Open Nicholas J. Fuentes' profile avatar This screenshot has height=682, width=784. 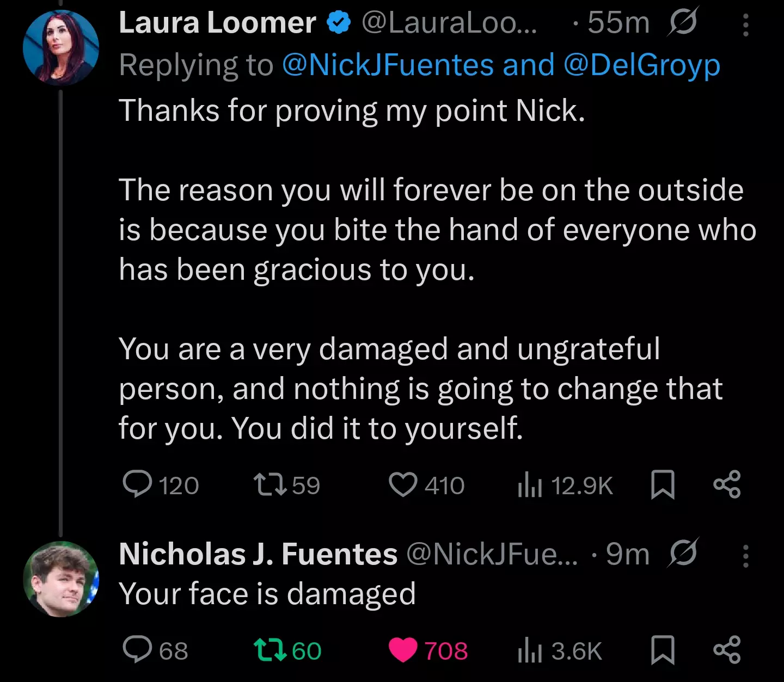tap(61, 579)
